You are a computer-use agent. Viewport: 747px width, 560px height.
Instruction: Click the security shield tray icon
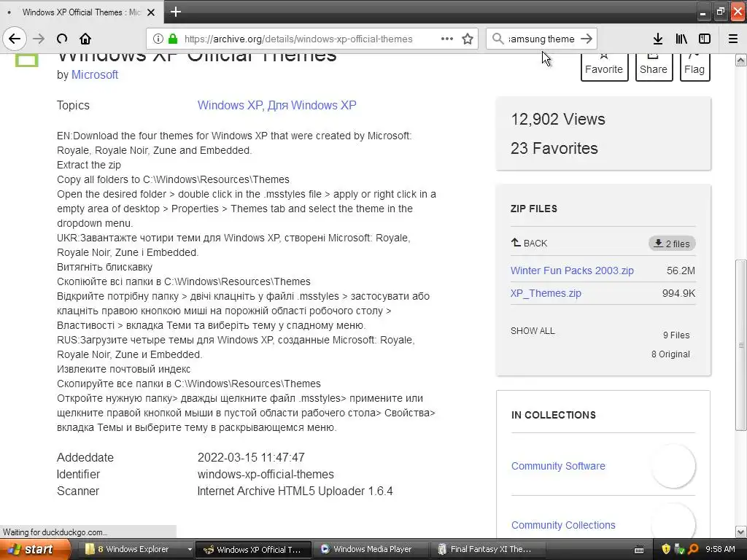(x=665, y=549)
